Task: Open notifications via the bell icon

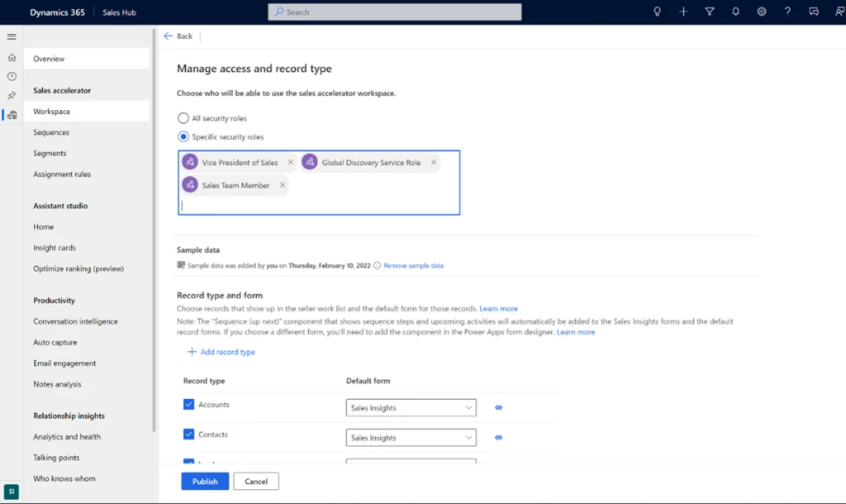Action: (x=735, y=12)
